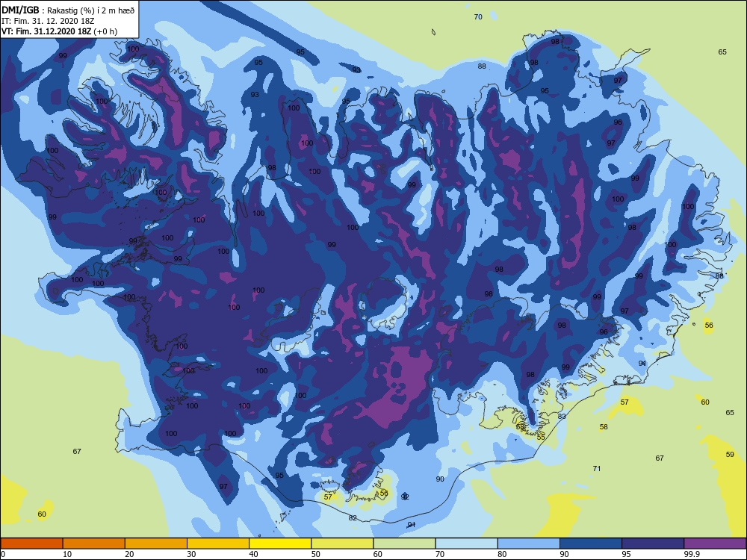Click the '(+0 h)' forecast offset text
The image size is (747, 560).
105,31
